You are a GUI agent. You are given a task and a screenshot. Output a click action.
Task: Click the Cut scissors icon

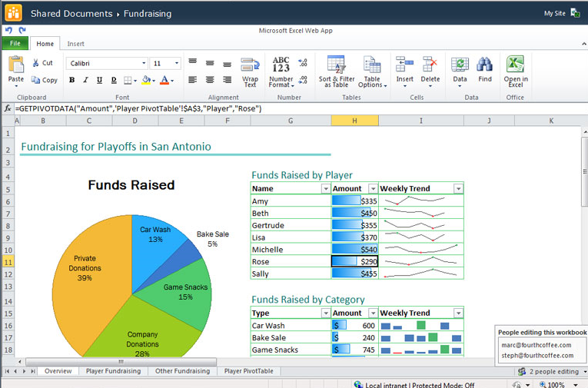[36, 63]
